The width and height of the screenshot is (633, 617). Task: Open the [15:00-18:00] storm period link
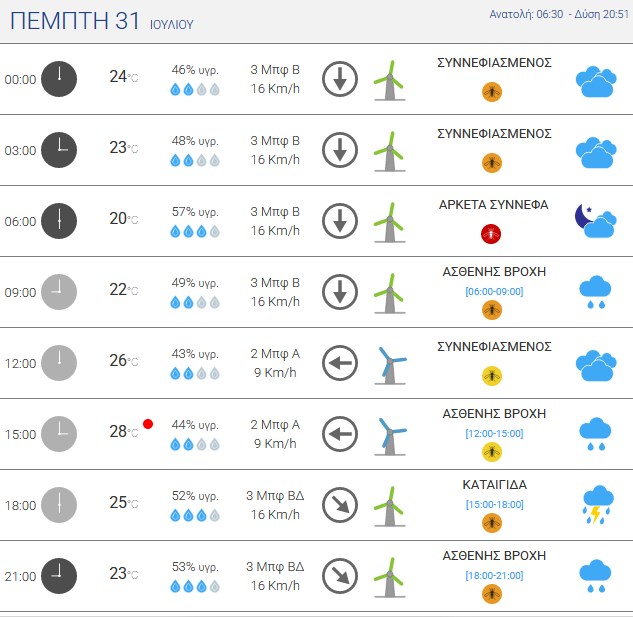coord(494,504)
